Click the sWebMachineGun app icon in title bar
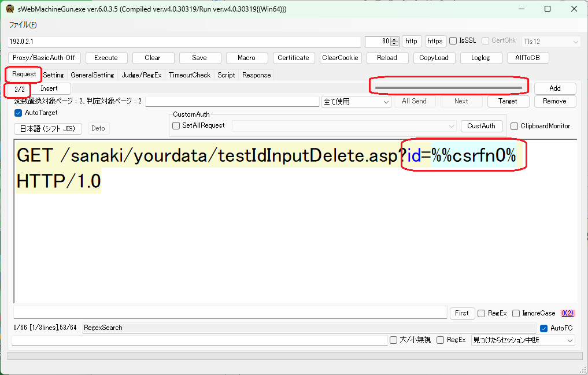Viewport: 588px width, 375px height. pos(10,9)
